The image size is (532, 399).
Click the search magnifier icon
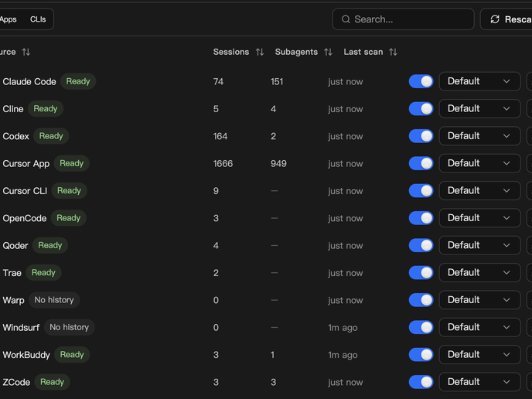tap(346, 19)
